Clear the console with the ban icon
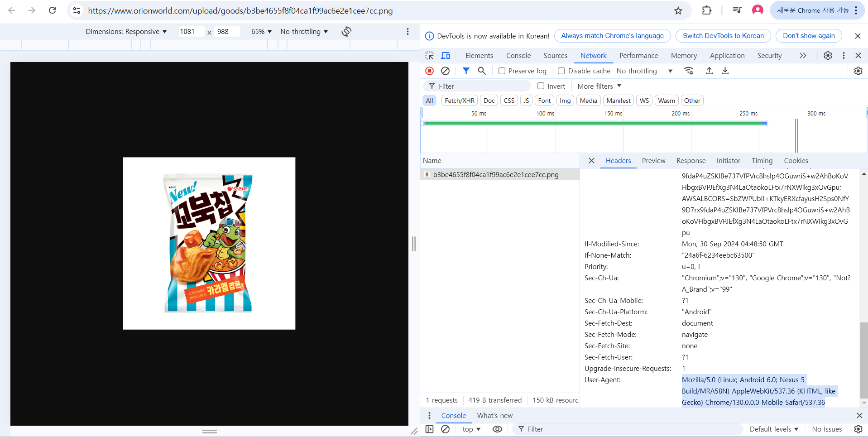868x437 pixels. (445, 429)
